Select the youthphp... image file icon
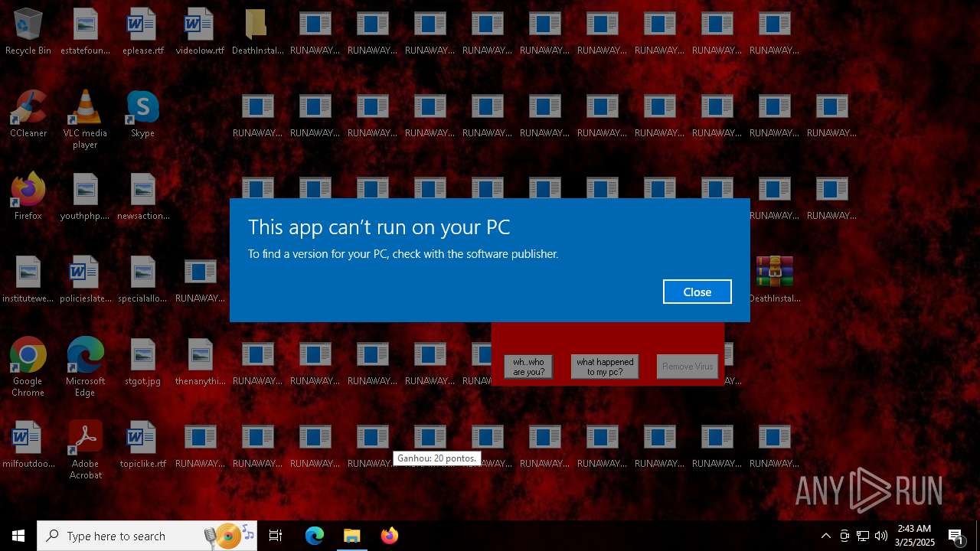The image size is (980, 551). (85, 197)
